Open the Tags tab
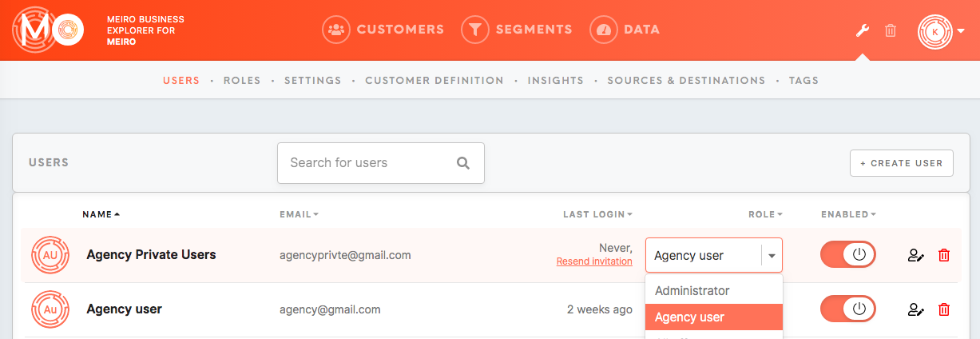The image size is (980, 339). (x=803, y=81)
